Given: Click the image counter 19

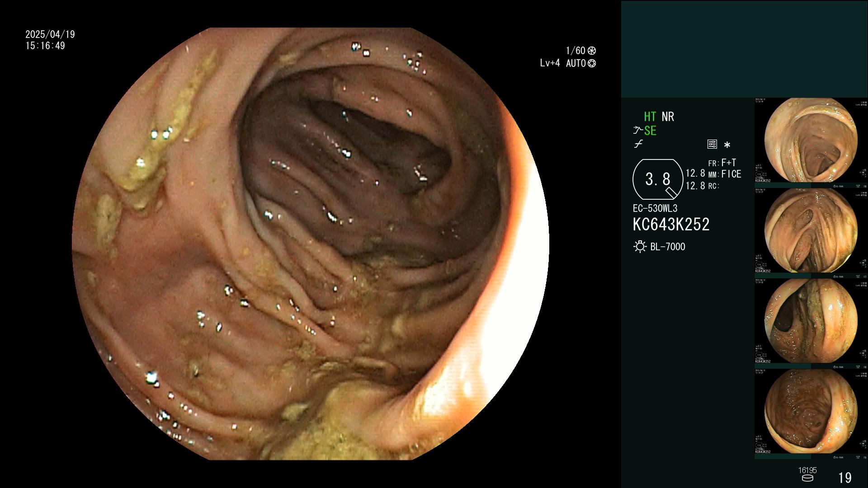Looking at the screenshot, I should point(845,478).
